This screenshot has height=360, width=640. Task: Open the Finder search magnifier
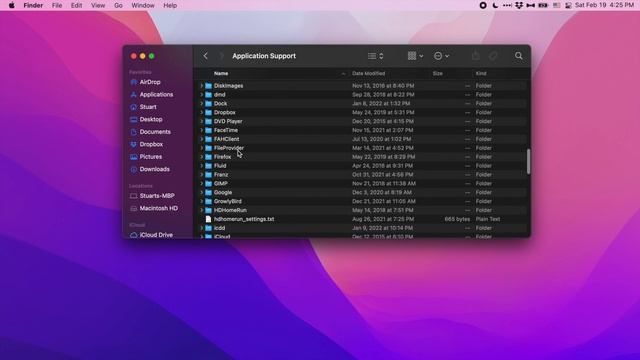518,56
